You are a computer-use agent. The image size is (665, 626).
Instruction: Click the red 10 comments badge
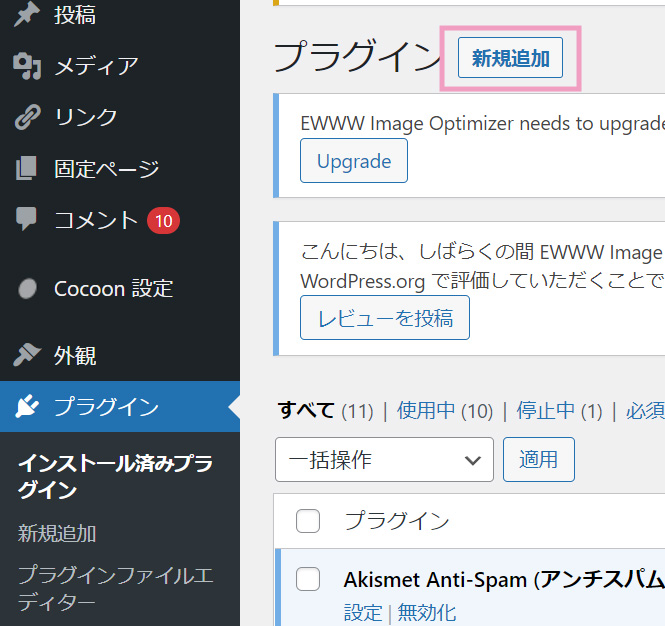coord(163,221)
